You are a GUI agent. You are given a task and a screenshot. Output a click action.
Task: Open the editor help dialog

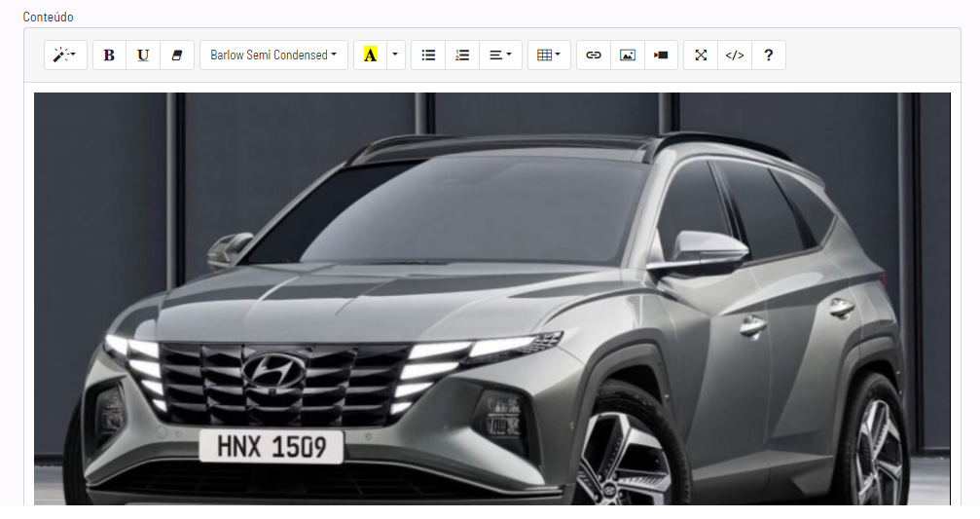(x=769, y=56)
